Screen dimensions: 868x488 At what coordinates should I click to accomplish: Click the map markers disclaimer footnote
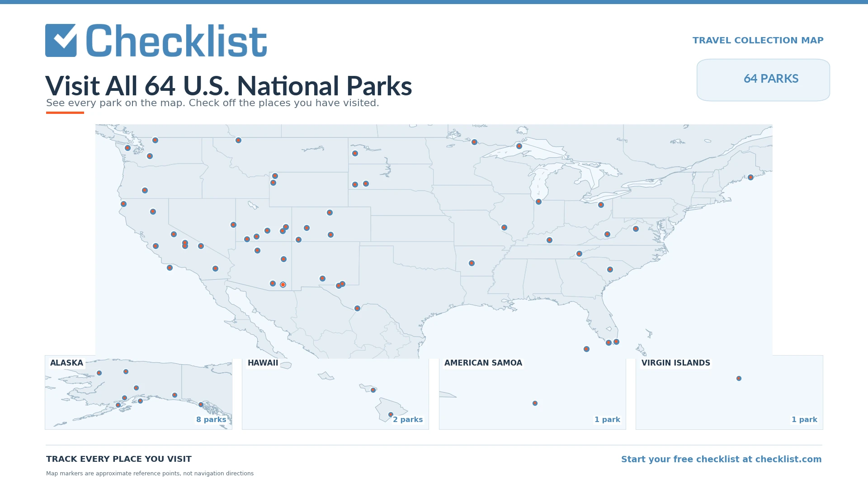pyautogui.click(x=150, y=474)
